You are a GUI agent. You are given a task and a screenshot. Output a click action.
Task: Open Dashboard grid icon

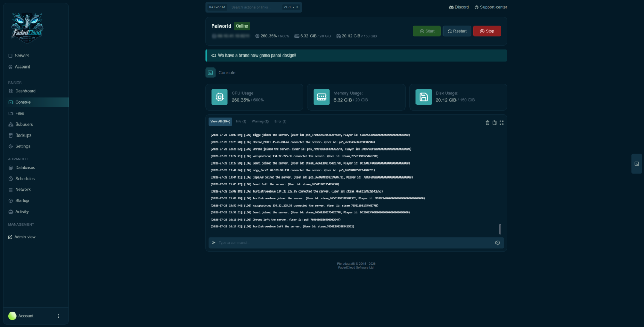coord(10,91)
